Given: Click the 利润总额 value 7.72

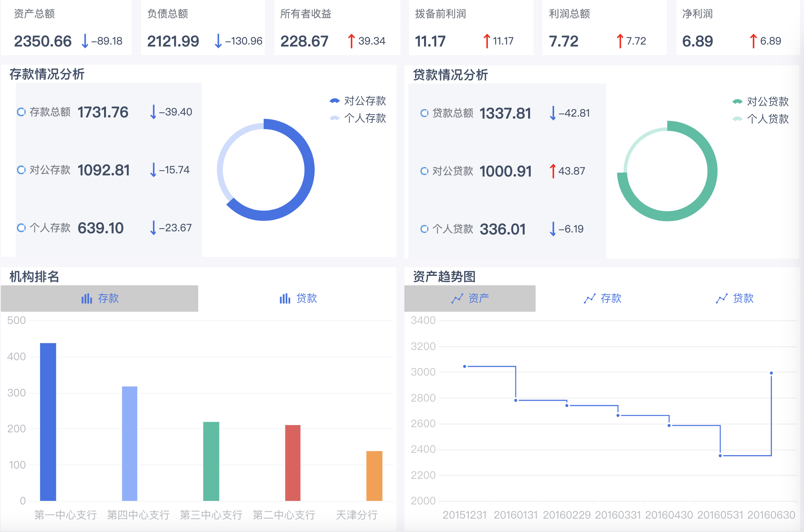Looking at the screenshot, I should [x=564, y=41].
